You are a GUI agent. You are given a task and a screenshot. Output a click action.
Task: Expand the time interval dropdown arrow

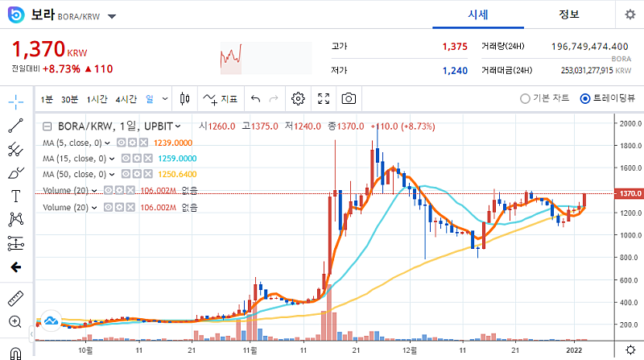[x=165, y=98]
